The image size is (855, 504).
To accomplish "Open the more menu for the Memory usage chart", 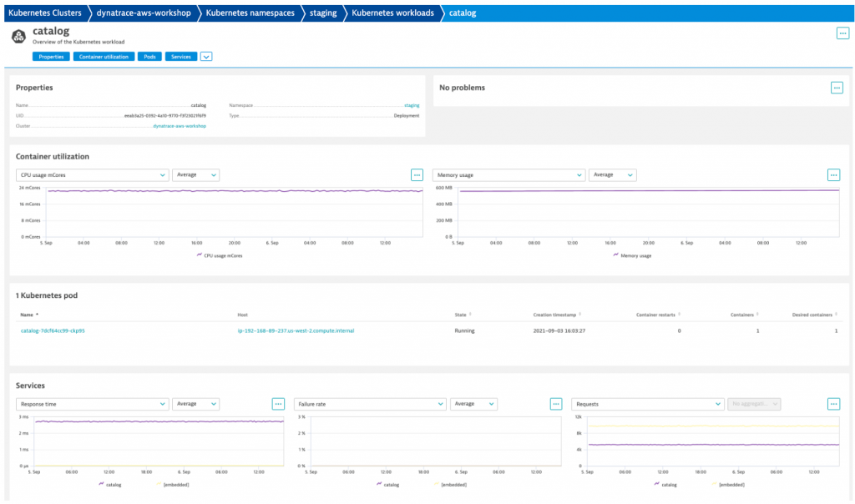I will (833, 175).
